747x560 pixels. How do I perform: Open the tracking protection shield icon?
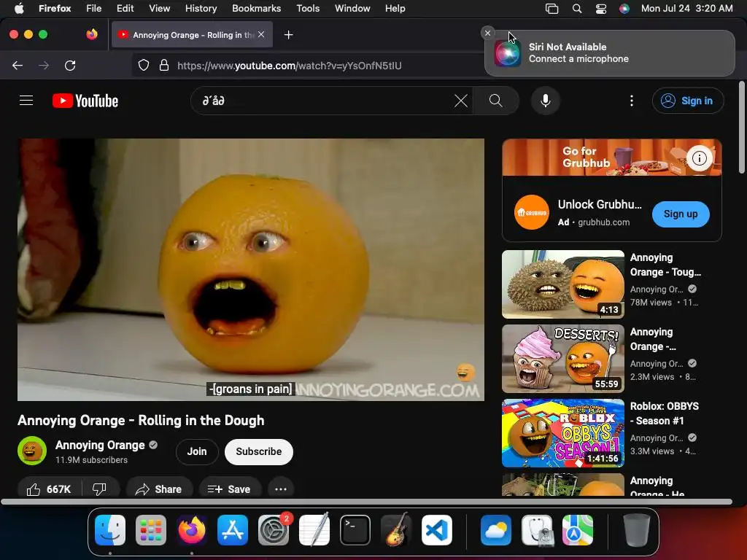[144, 65]
